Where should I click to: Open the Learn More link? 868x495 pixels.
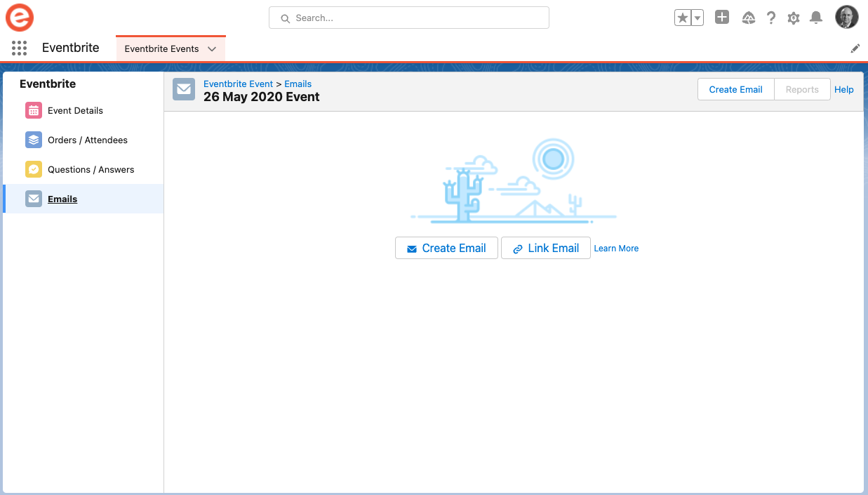point(616,249)
